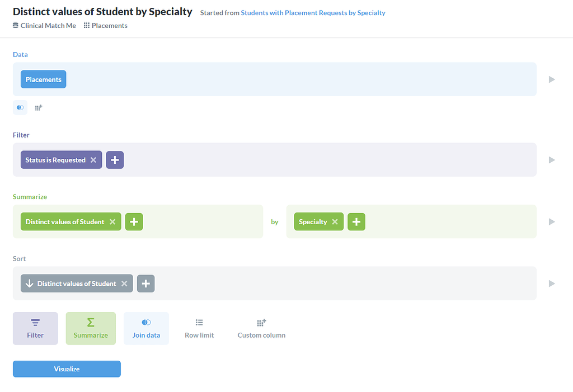Click the Join data action button
This screenshot has width=573, height=392.
click(x=146, y=328)
